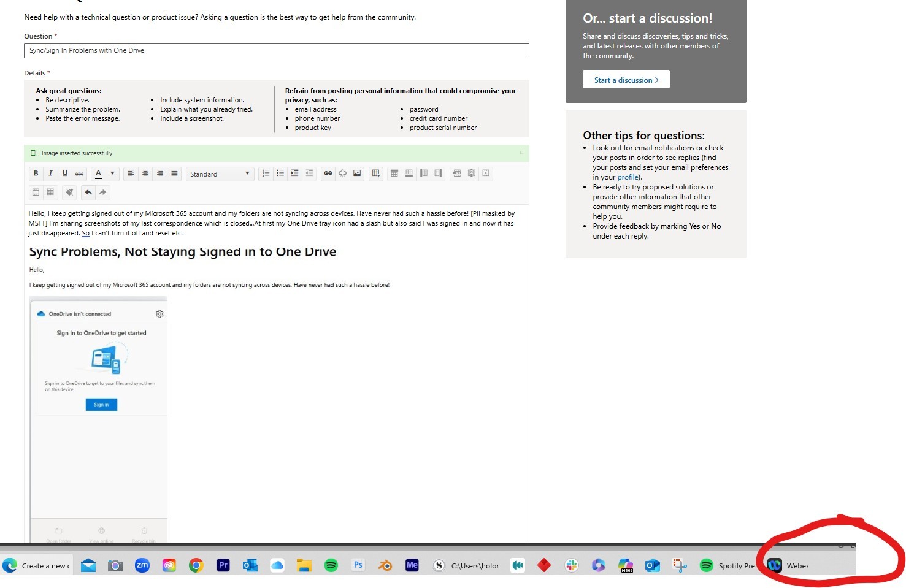Remove the hyperlink with the unlink icon
This screenshot has width=906, height=588.
coord(343,174)
